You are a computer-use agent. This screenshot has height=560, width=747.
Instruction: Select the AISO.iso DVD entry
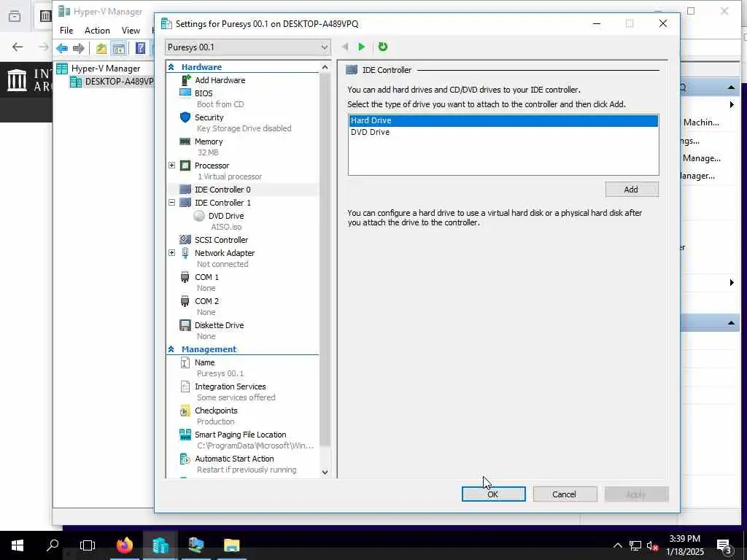226,227
